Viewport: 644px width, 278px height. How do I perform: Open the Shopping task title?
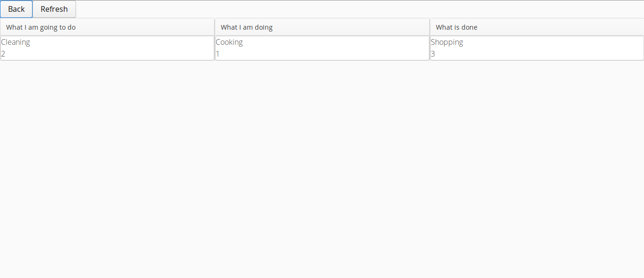pos(447,42)
